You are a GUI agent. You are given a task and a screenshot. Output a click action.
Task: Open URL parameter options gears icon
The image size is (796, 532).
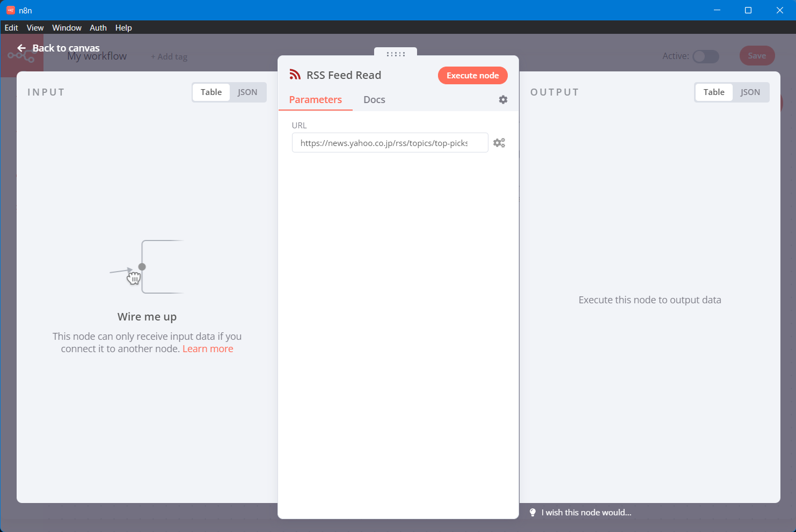pos(499,143)
